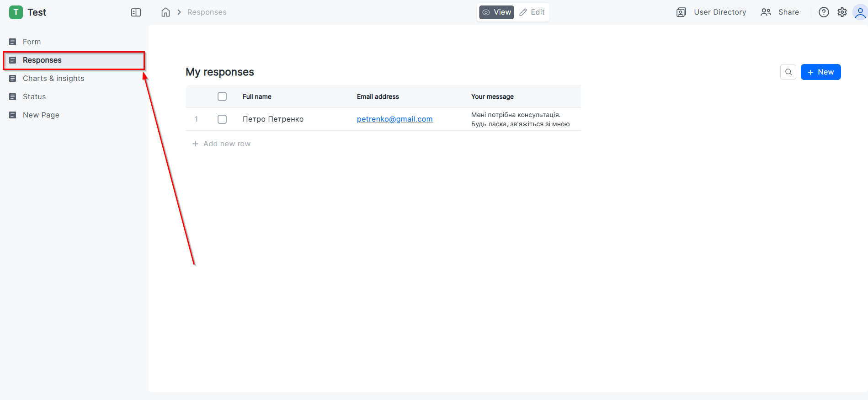Open petrenko@gmail.com email link
The image size is (868, 400).
394,119
